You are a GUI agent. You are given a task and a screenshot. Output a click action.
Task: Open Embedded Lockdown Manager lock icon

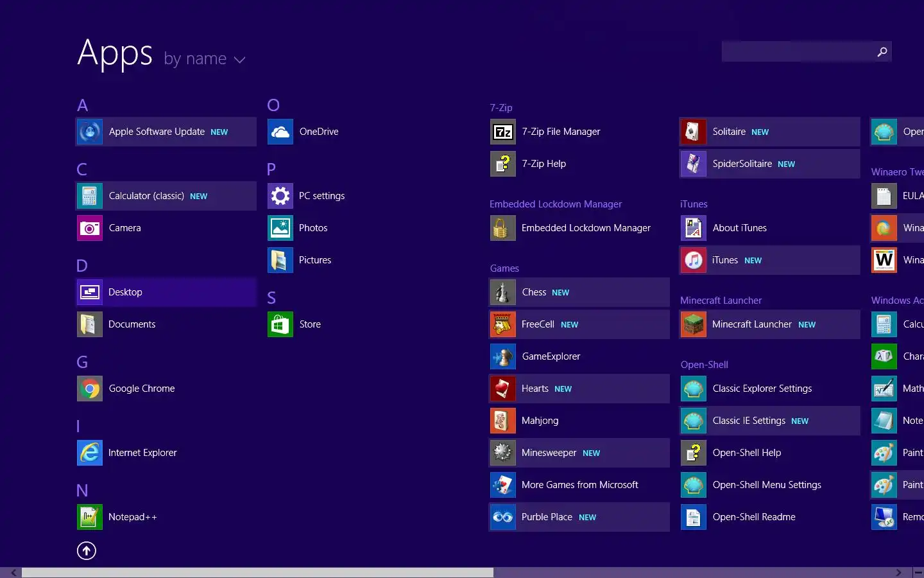click(x=503, y=228)
